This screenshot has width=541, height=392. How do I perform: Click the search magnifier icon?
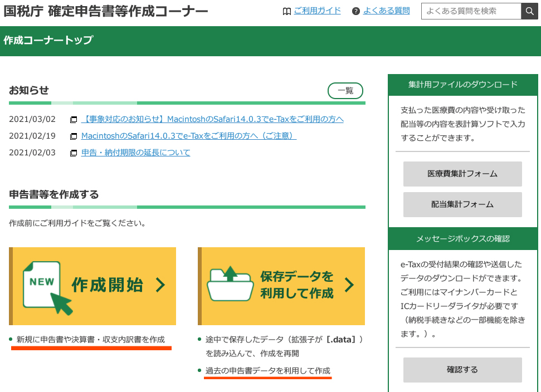529,11
